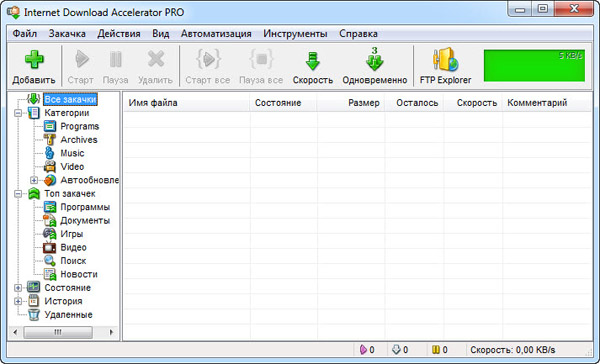
Task: Sort by the Комментарий column header
Action: click(547, 103)
